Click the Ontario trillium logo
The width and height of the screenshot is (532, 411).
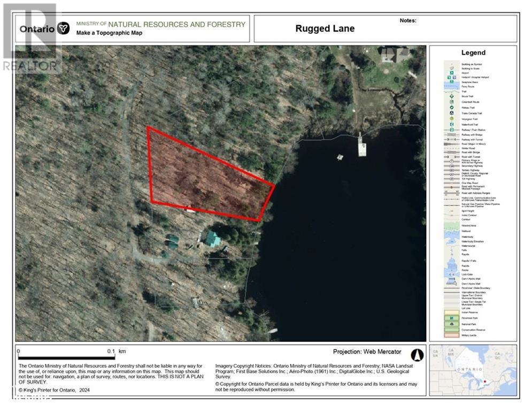[x=63, y=28]
